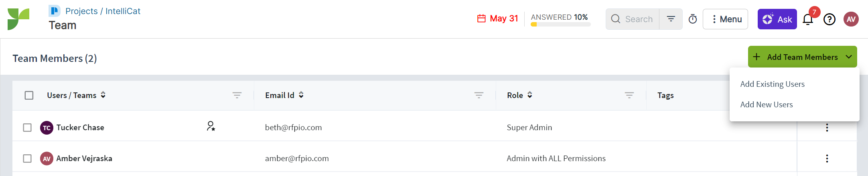Open the Role column filter
868x176 pixels.
click(x=629, y=95)
